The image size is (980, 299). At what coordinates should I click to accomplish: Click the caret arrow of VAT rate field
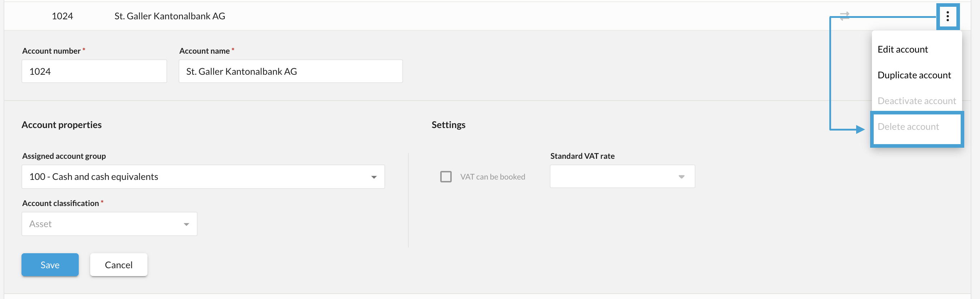pyautogui.click(x=681, y=177)
